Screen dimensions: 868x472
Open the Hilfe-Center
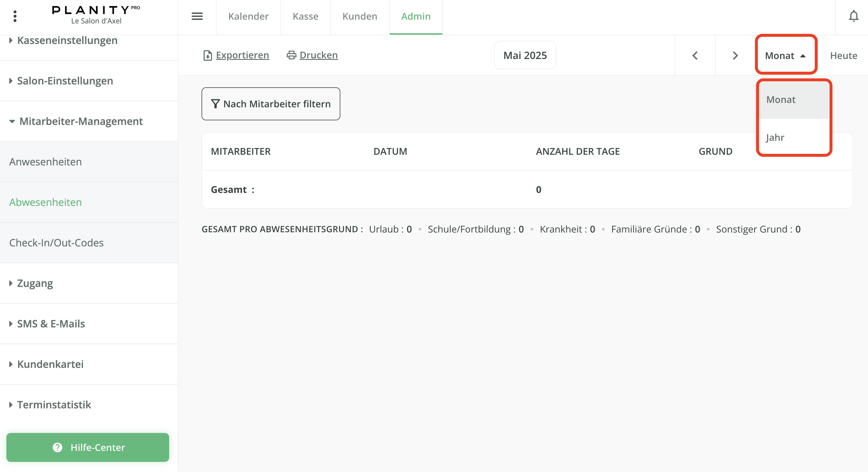click(x=88, y=447)
